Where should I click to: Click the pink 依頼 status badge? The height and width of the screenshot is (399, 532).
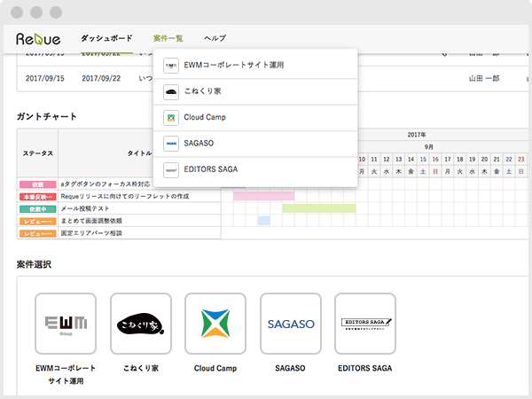pyautogui.click(x=37, y=184)
